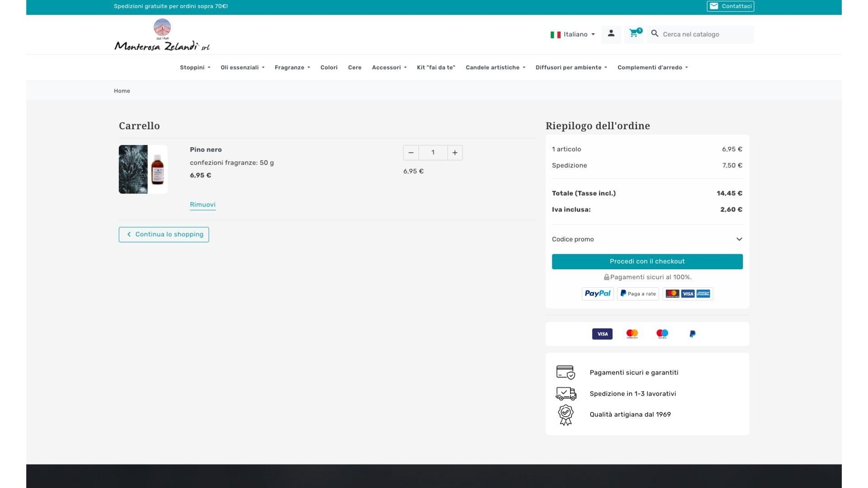This screenshot has width=868, height=488.
Task: Click the PayPal payment logo button
Action: [x=597, y=294]
